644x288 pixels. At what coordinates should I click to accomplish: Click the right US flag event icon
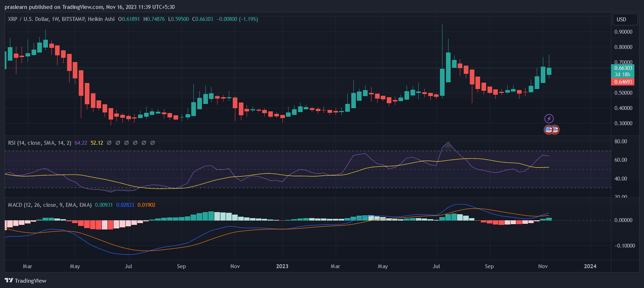(556, 129)
